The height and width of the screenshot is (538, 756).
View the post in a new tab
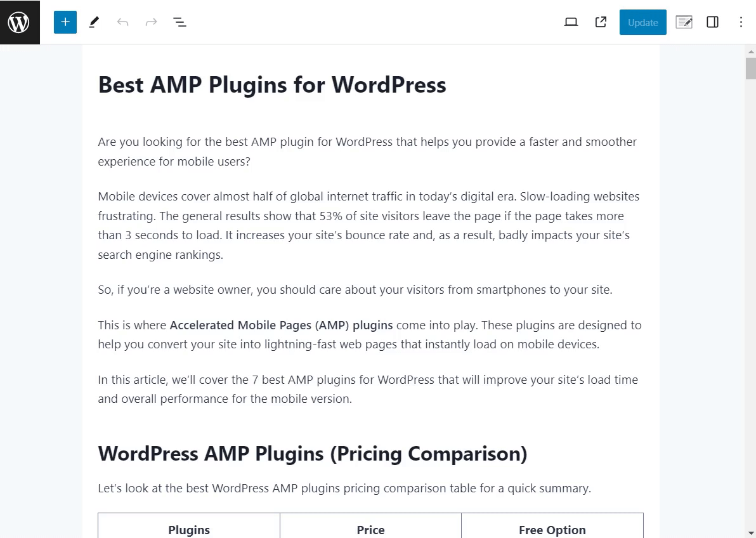[x=601, y=22]
